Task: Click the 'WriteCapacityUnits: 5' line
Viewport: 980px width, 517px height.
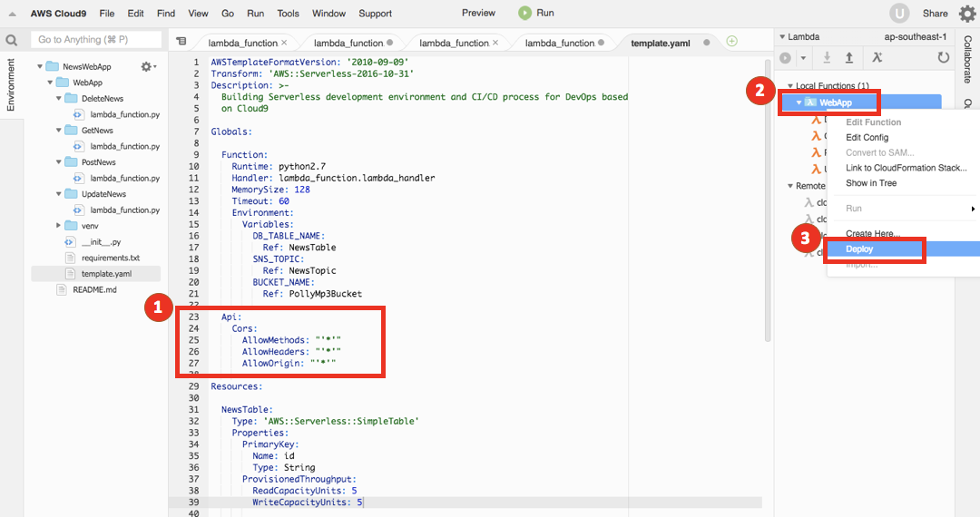Action: (x=307, y=502)
